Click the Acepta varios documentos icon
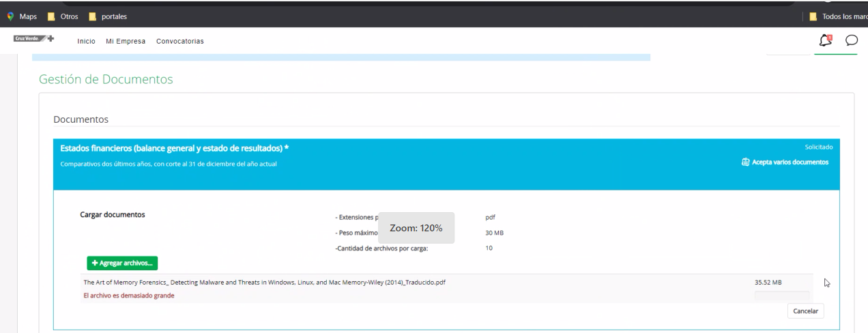Image resolution: width=868 pixels, height=333 pixels. pyautogui.click(x=745, y=162)
